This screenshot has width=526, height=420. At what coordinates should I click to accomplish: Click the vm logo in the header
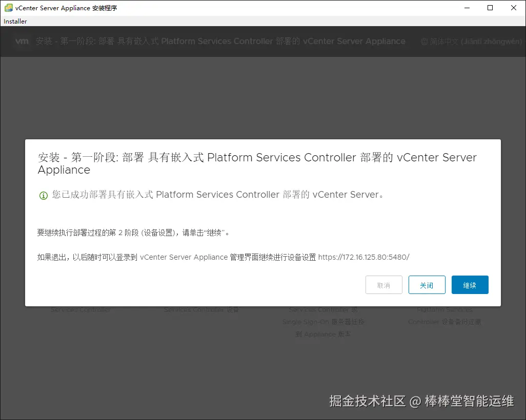click(x=22, y=41)
